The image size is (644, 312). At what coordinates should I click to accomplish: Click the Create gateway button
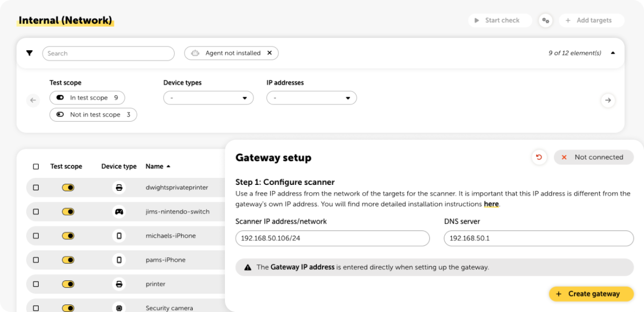click(591, 294)
